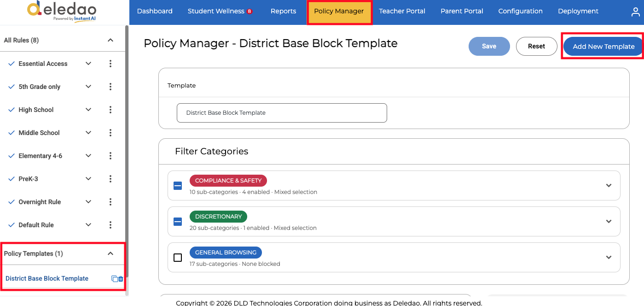Open the Parent Portal tab
644x306 pixels.
tap(462, 12)
